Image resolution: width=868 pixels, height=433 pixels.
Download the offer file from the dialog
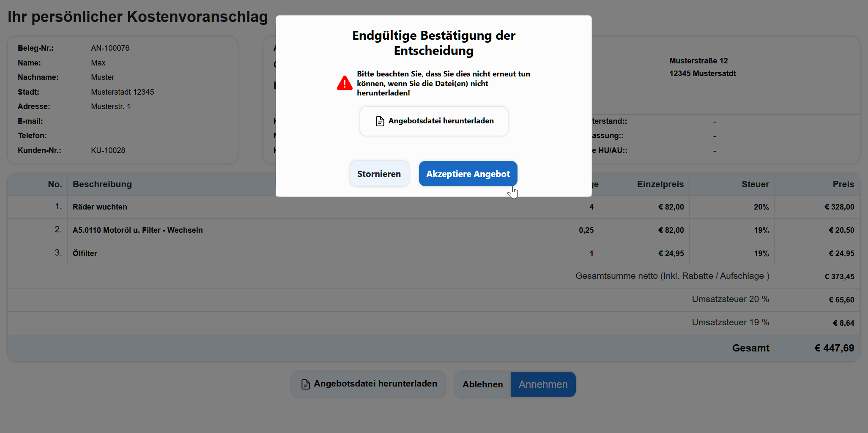pyautogui.click(x=434, y=121)
